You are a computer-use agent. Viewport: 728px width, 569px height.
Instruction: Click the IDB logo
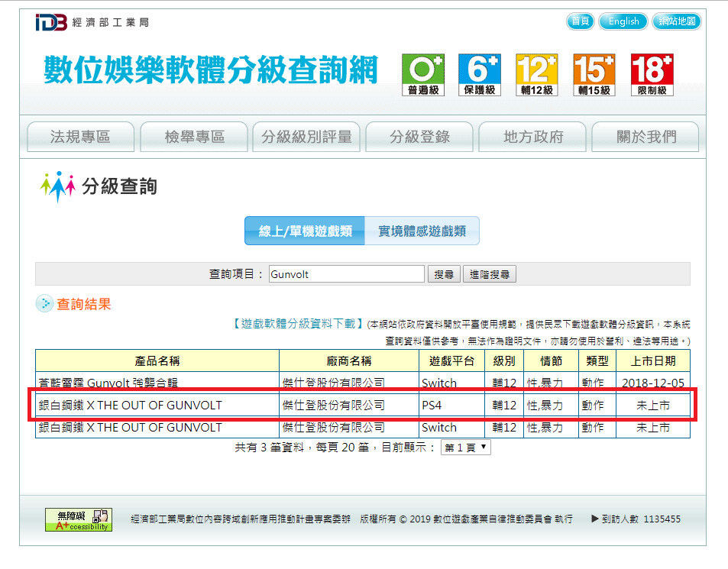point(51,22)
